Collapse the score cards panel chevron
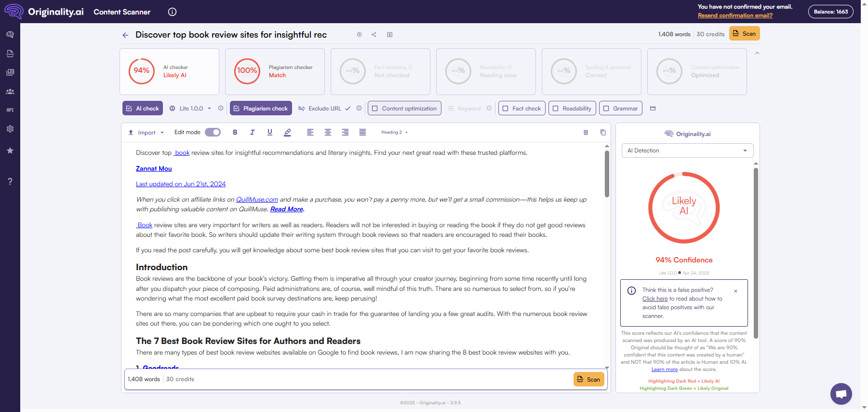Viewport: 868px width, 412px height. point(757,53)
